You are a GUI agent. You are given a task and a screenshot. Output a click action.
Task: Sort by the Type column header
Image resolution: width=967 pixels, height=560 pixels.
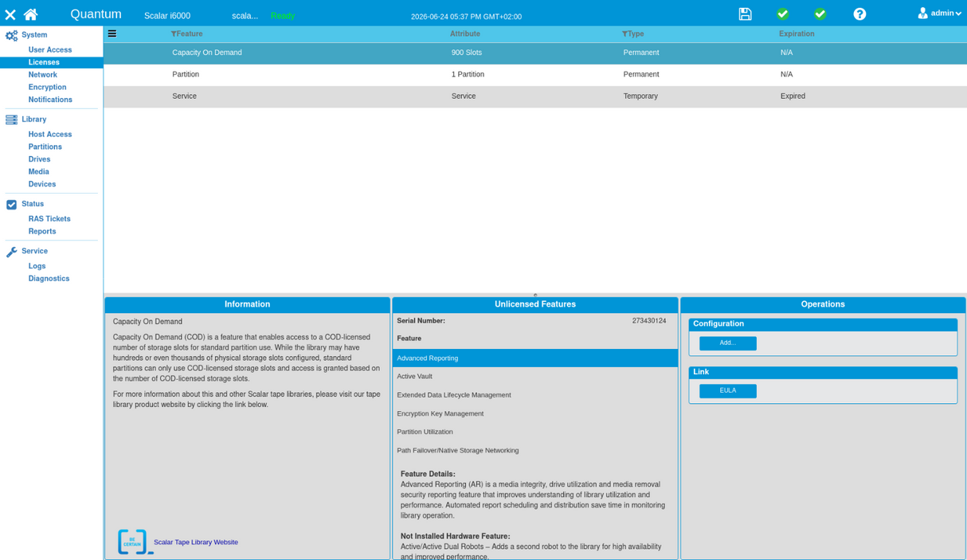tap(636, 34)
